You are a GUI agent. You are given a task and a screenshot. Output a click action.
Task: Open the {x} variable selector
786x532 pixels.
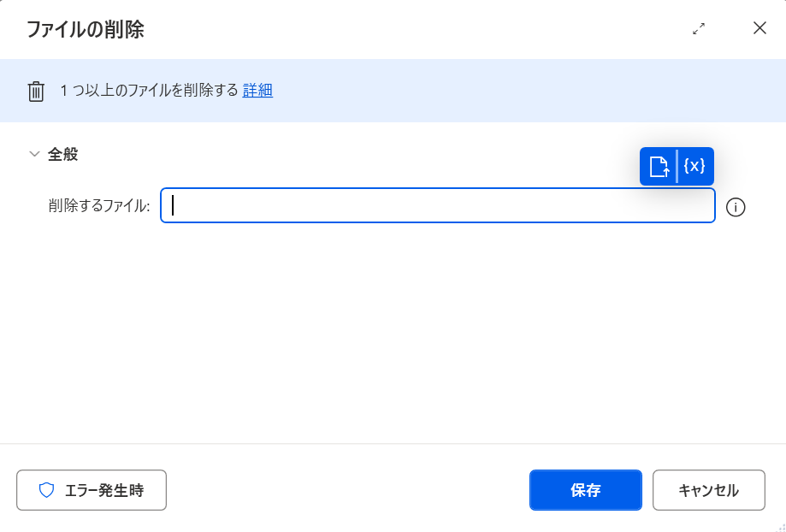694,167
